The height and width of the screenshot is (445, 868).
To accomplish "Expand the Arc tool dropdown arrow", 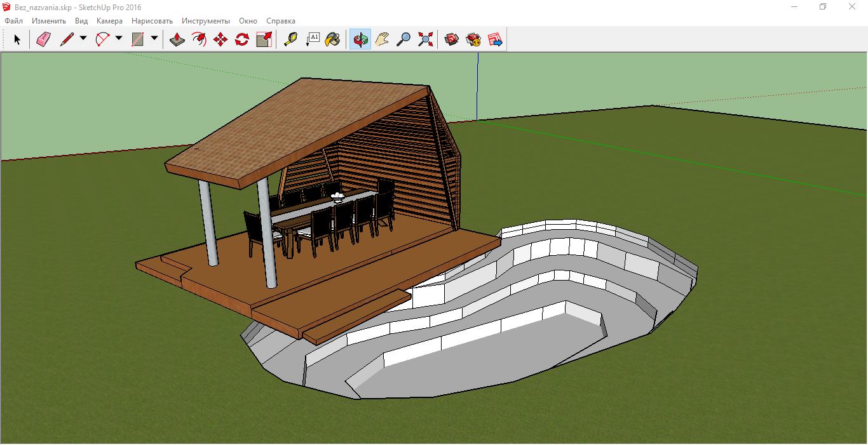I will click(119, 39).
